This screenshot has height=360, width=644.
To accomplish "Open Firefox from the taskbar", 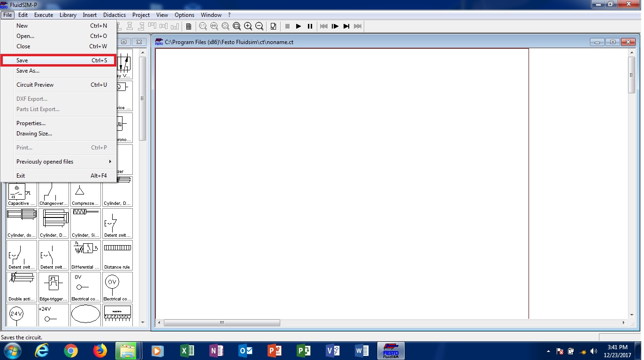I will coord(100,351).
